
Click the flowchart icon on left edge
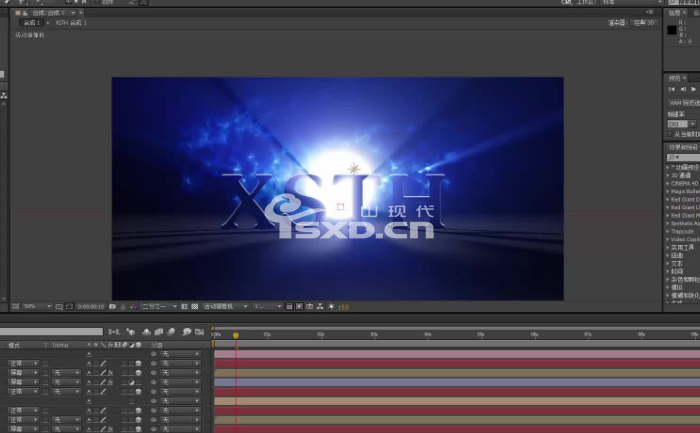pos(4,96)
